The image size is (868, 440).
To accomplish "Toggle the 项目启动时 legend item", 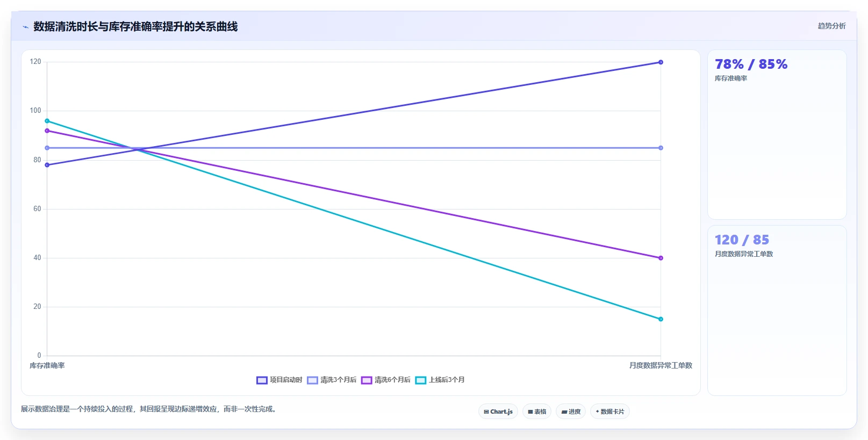I will (x=279, y=380).
